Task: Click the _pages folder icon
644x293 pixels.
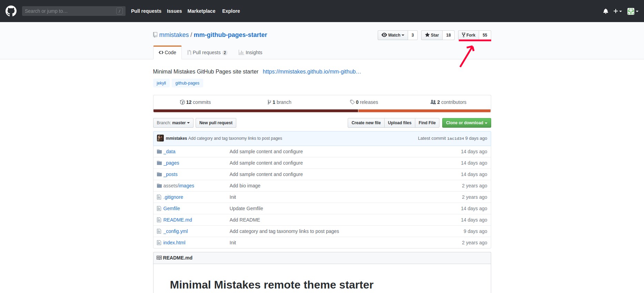Action: coord(159,163)
